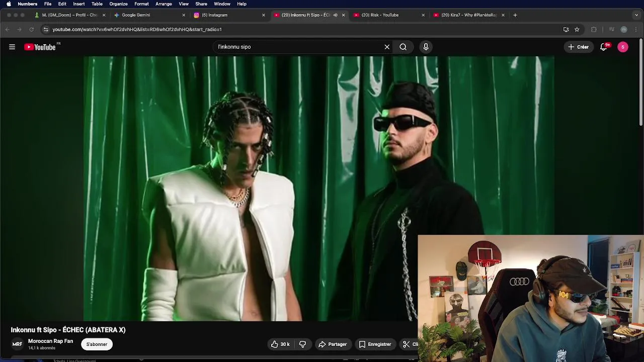Clear the search text with the X icon

click(x=387, y=47)
